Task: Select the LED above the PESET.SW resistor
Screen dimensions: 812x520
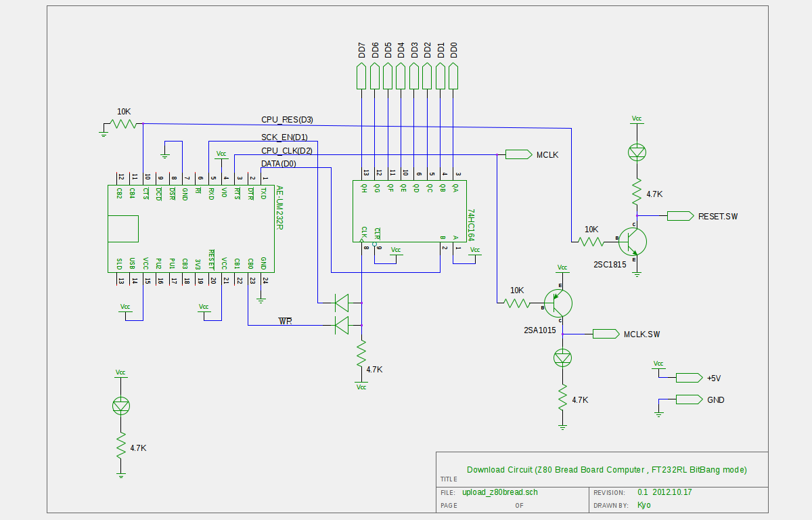Action: point(637,152)
